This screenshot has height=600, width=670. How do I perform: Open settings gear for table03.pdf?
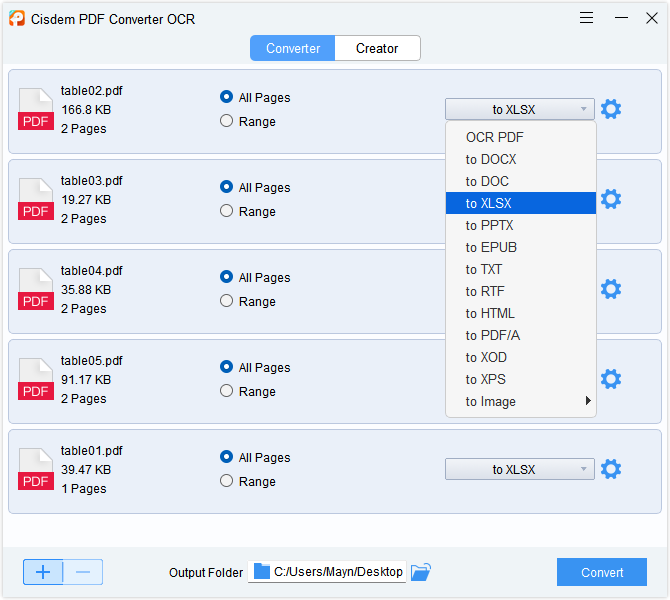(x=611, y=199)
